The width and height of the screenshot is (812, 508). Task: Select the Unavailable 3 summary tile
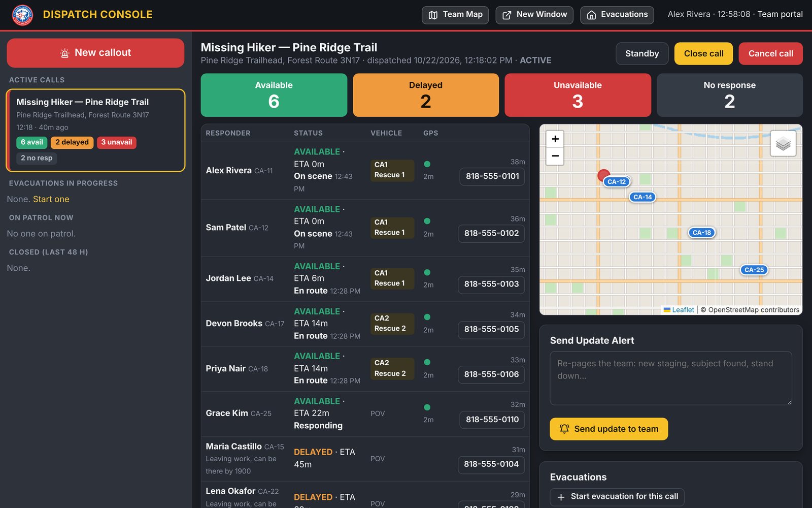point(578,95)
